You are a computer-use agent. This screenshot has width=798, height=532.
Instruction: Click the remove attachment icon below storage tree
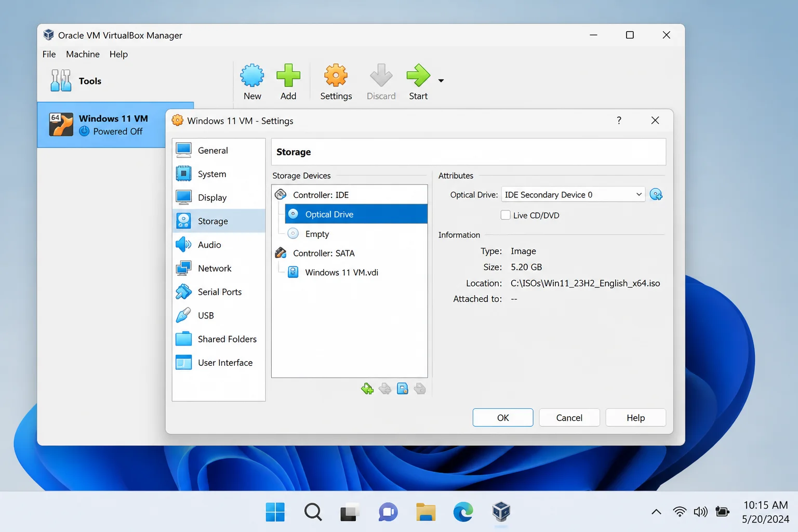coord(420,389)
